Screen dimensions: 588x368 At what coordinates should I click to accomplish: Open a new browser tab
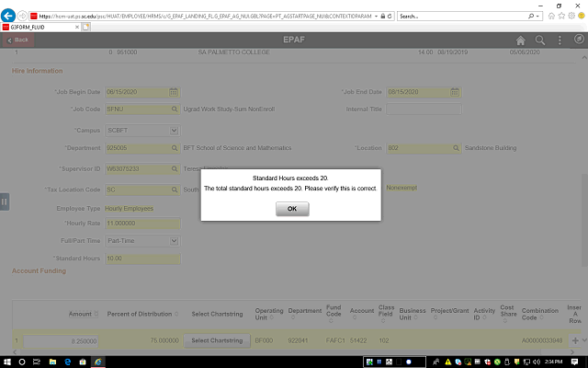tap(85, 27)
